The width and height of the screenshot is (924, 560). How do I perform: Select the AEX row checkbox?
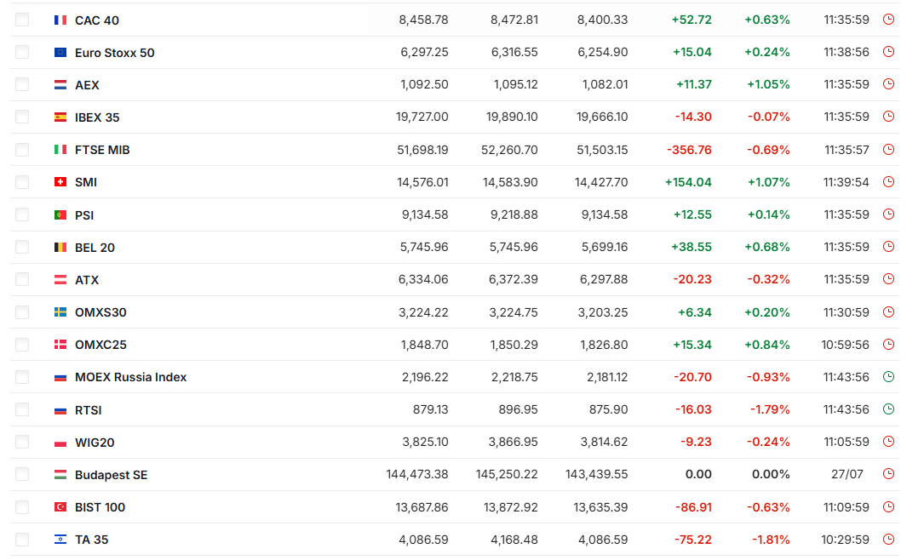(22, 85)
